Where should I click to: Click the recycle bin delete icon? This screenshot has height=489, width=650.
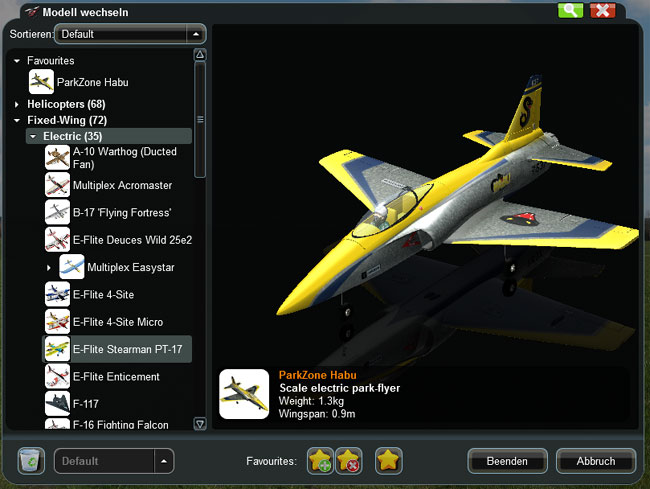(x=31, y=461)
